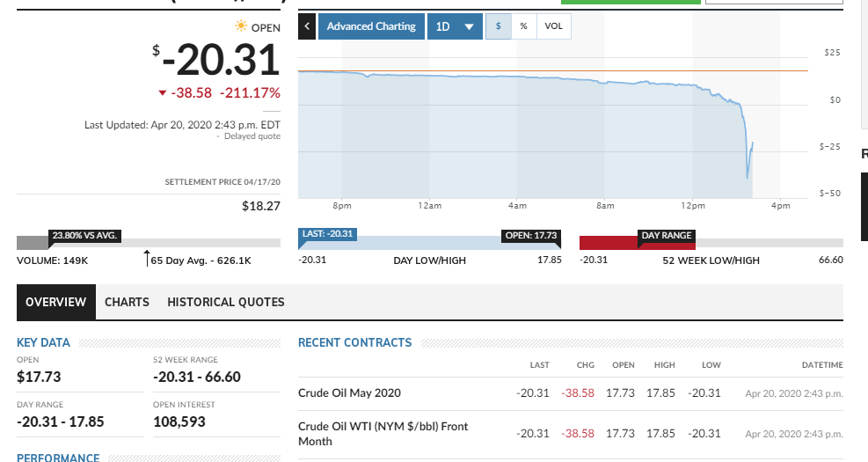Open Crude Oil WTI Front Month contract
The height and width of the screenshot is (462, 868).
click(383, 433)
